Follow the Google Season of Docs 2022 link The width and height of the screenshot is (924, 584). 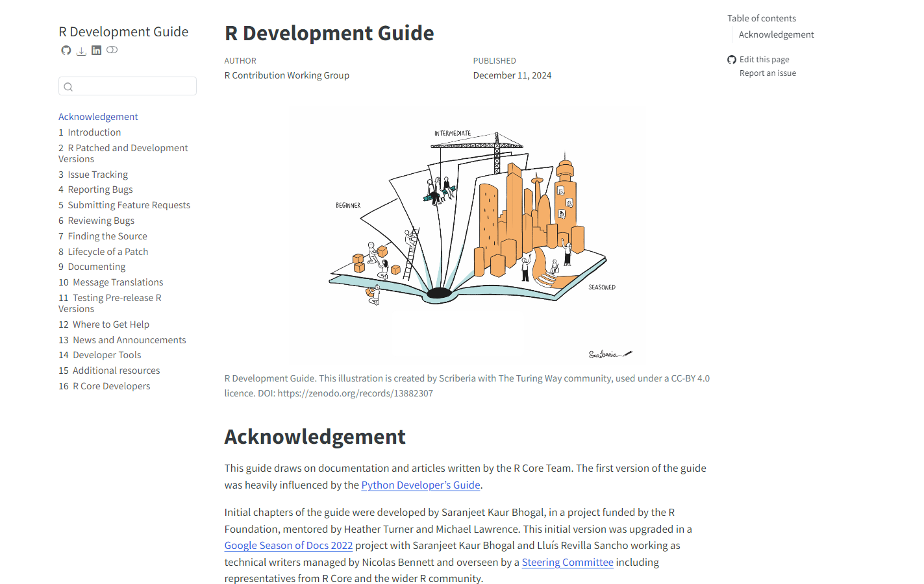288,546
